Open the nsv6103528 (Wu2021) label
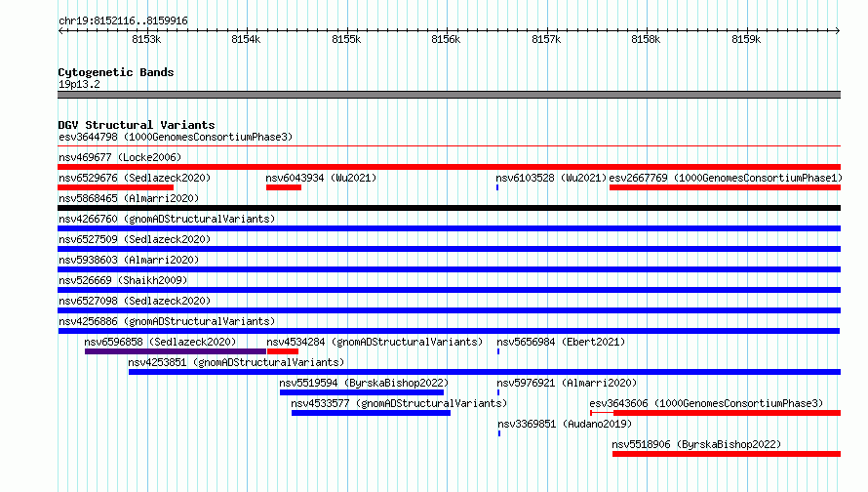The image size is (868, 492). pos(551,178)
